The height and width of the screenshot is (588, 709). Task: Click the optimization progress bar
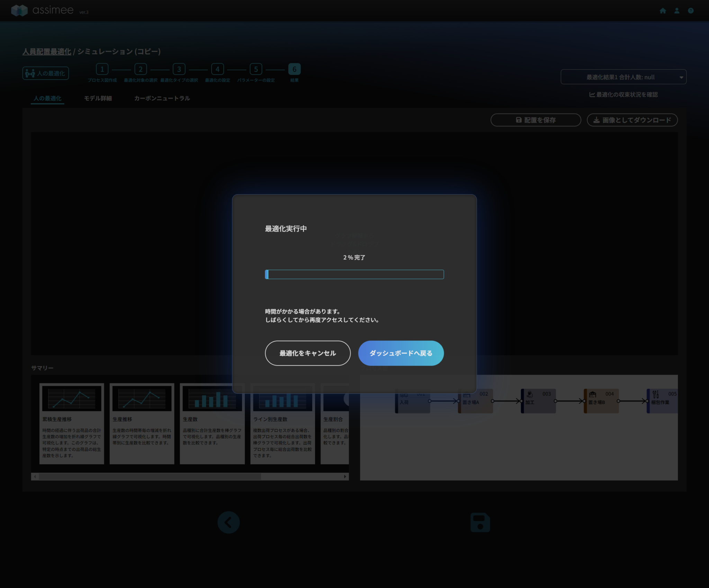pos(354,275)
